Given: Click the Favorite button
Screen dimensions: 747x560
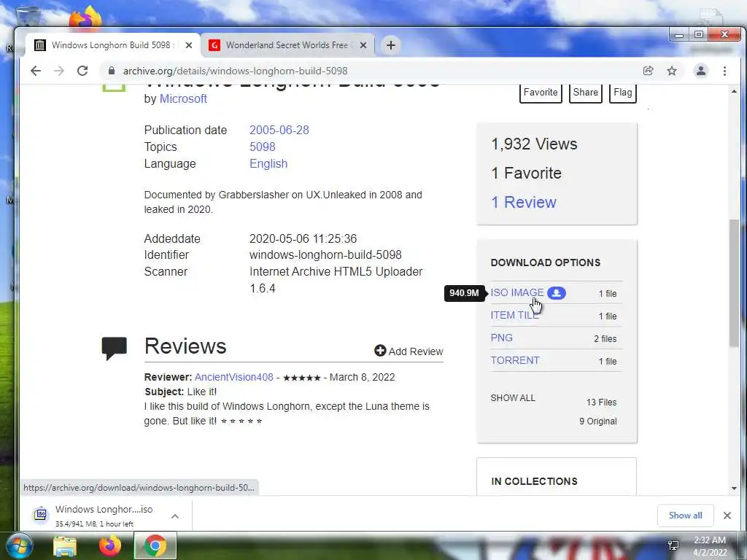Looking at the screenshot, I should [541, 93].
